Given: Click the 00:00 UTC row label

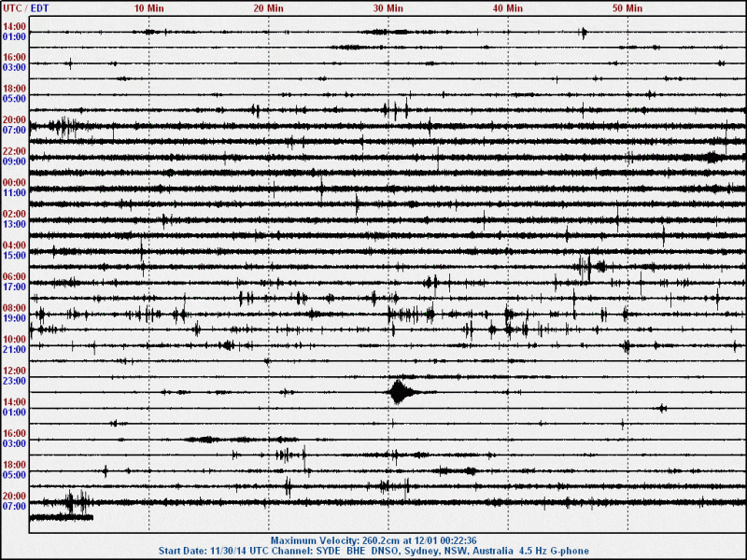Looking at the screenshot, I should click(x=14, y=183).
